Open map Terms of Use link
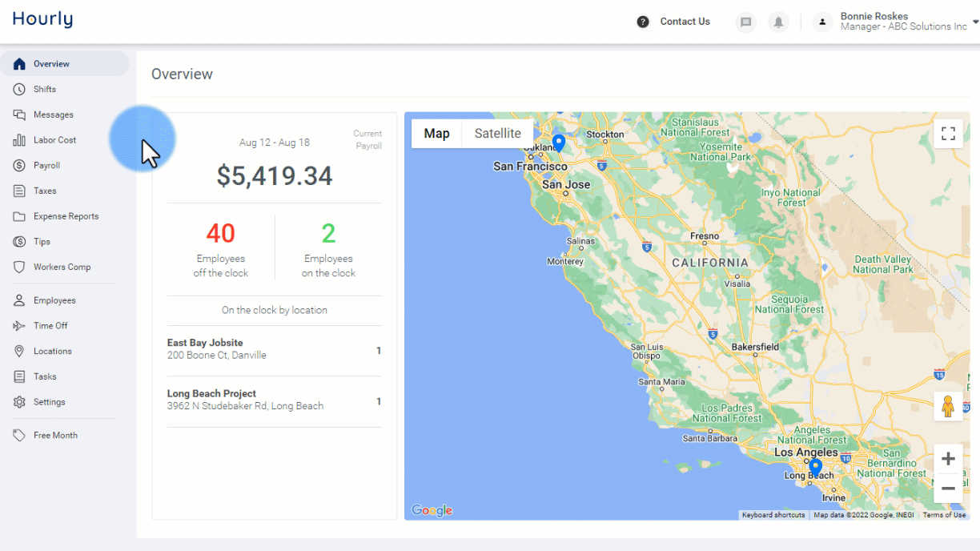 pos(944,515)
